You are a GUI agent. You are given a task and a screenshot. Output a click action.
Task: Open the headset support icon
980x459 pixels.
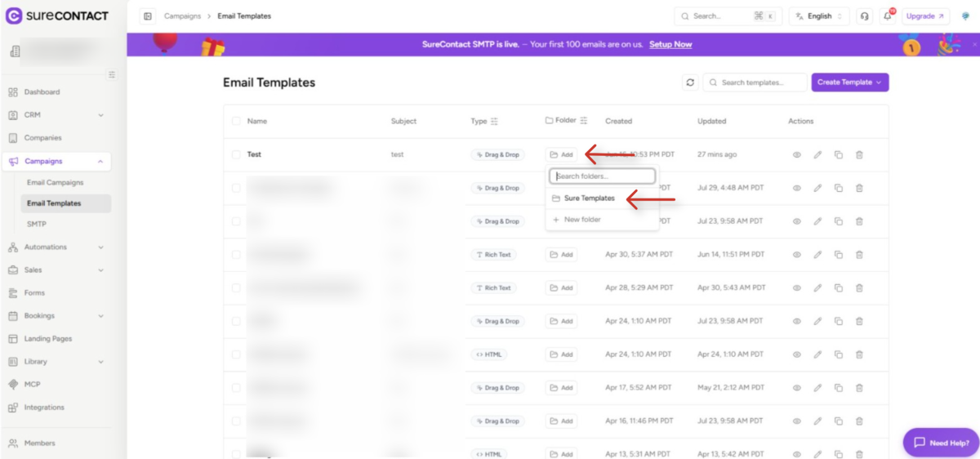click(865, 16)
